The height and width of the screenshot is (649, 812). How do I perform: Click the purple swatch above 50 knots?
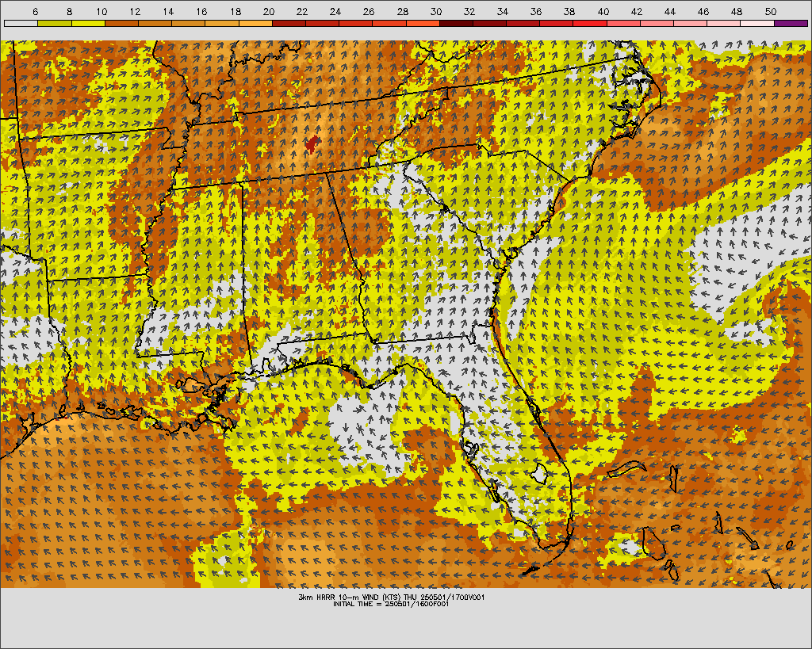coord(791,23)
